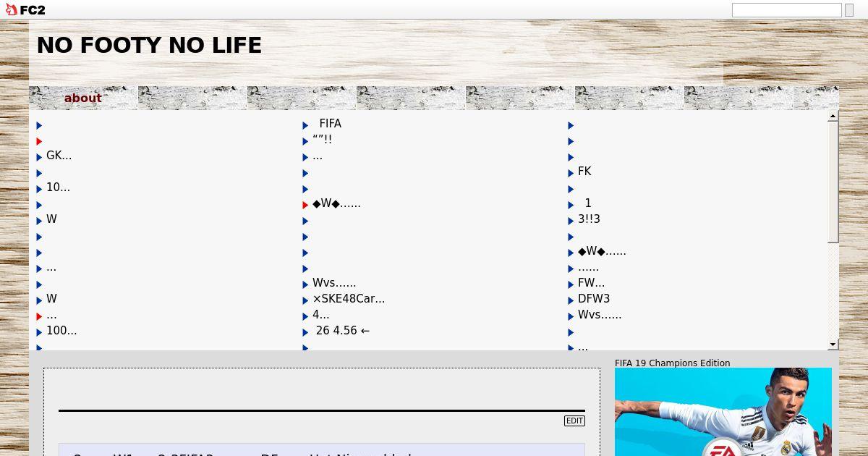Open the 10... entry
This screenshot has width=868, height=456.
click(x=58, y=187)
